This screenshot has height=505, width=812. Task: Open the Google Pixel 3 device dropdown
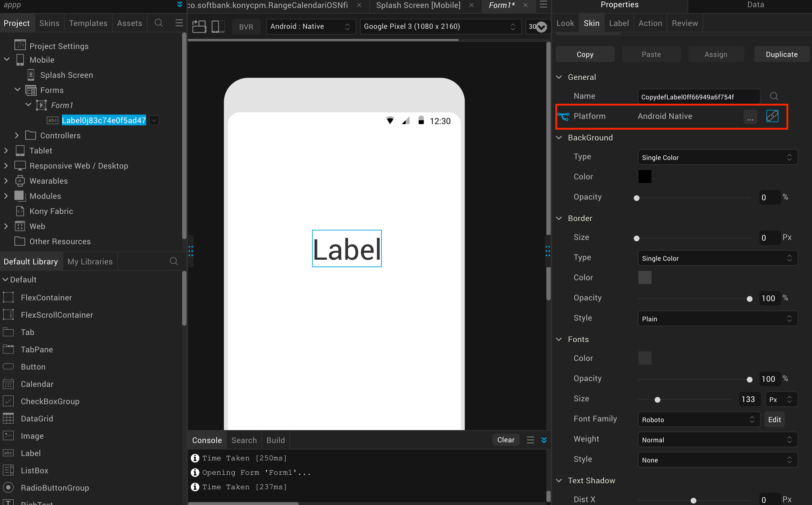point(440,27)
